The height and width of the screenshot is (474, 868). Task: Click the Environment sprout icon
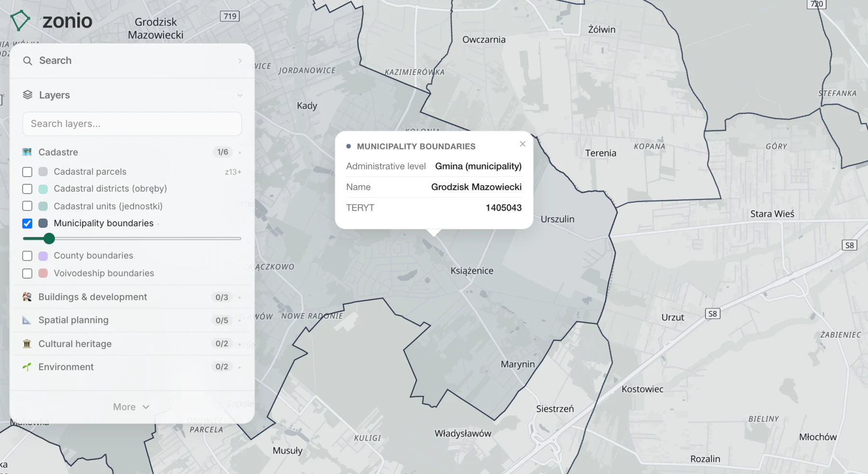(27, 367)
